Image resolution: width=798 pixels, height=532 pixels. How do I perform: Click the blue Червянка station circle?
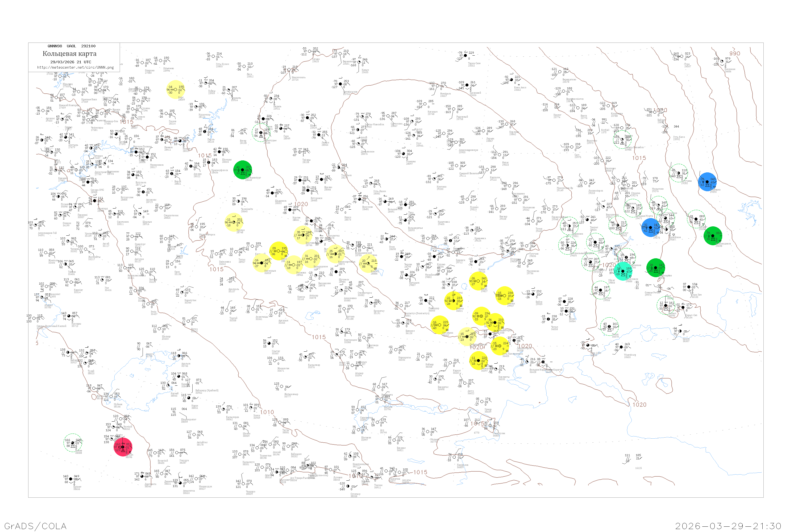pyautogui.click(x=707, y=182)
